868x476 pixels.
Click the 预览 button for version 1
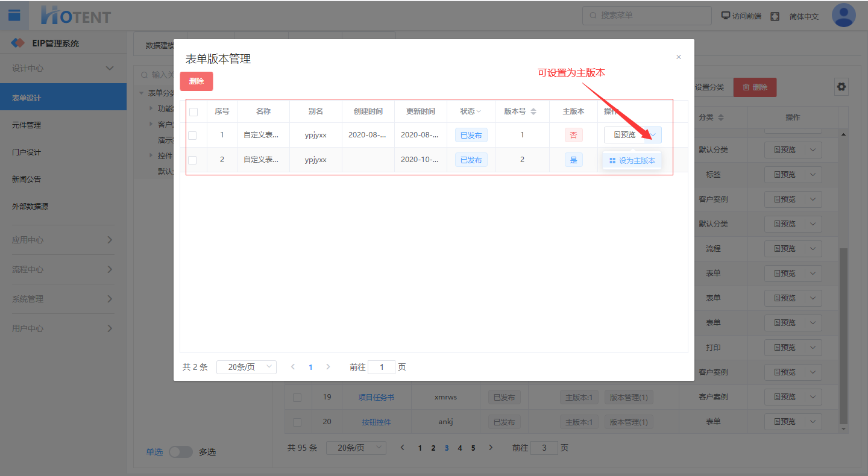point(624,135)
